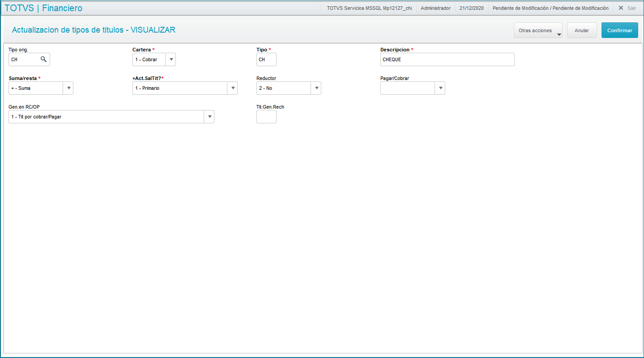Click the '1 - Cobrar' value in Cartera

point(146,59)
